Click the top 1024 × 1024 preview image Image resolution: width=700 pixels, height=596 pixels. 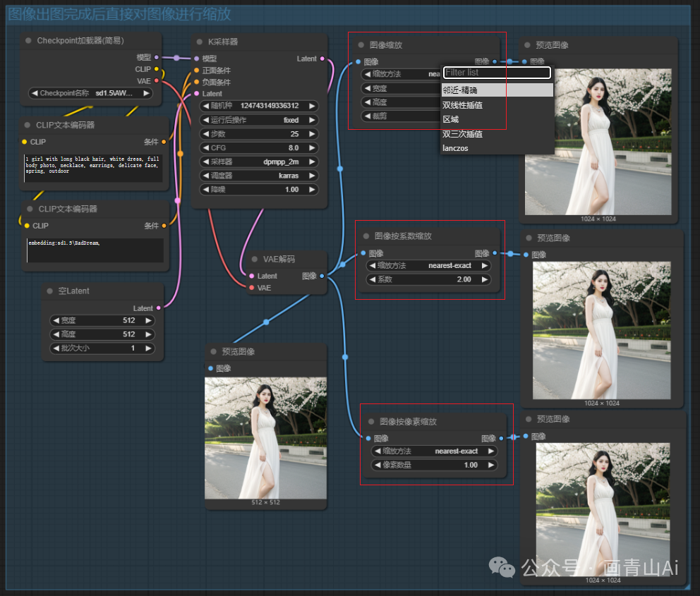tap(598, 142)
